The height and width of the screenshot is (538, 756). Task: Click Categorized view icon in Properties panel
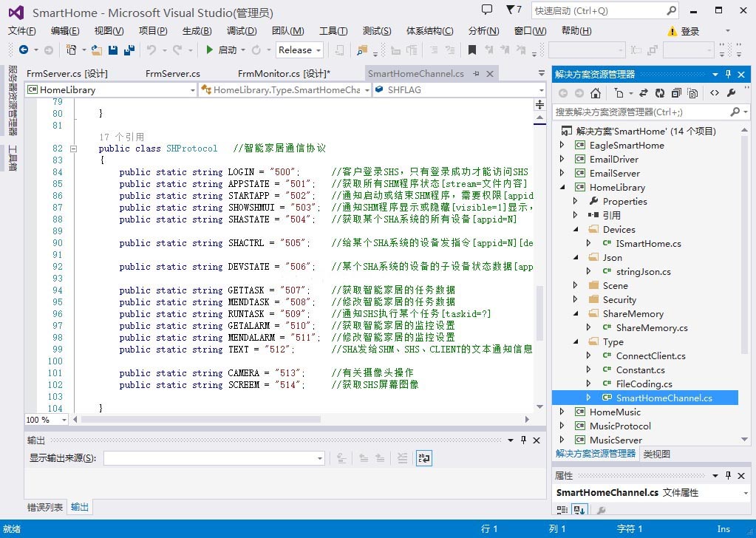pos(562,510)
